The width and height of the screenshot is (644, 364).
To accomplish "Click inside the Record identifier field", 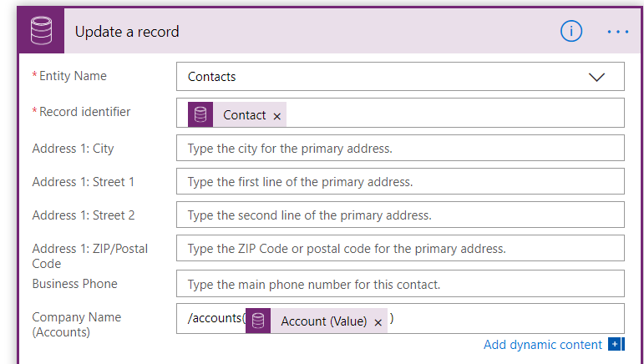I will 451,115.
